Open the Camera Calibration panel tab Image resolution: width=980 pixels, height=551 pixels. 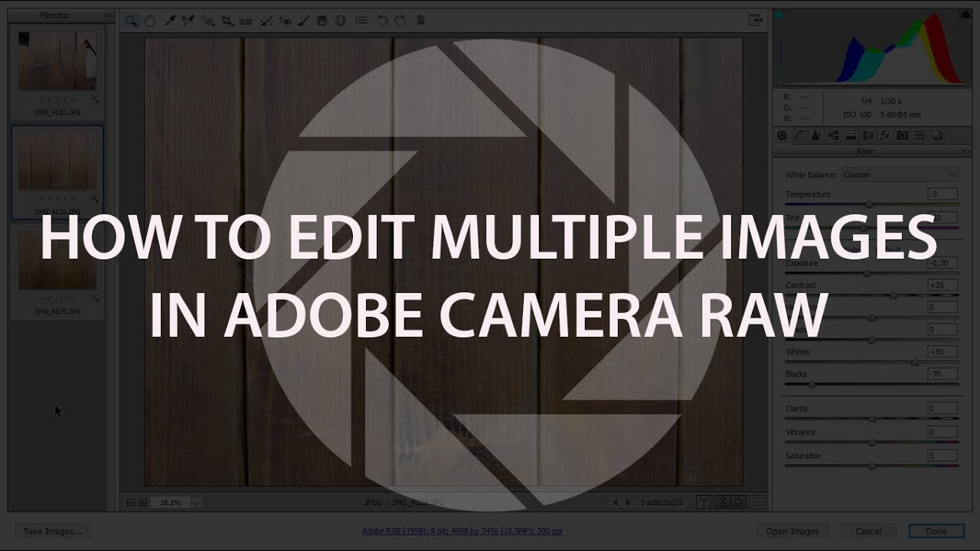tap(903, 135)
